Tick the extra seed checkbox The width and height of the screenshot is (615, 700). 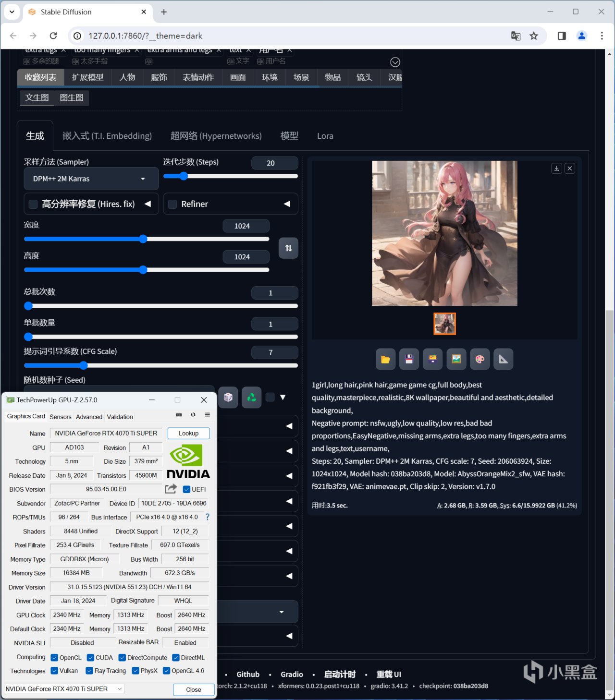click(270, 397)
